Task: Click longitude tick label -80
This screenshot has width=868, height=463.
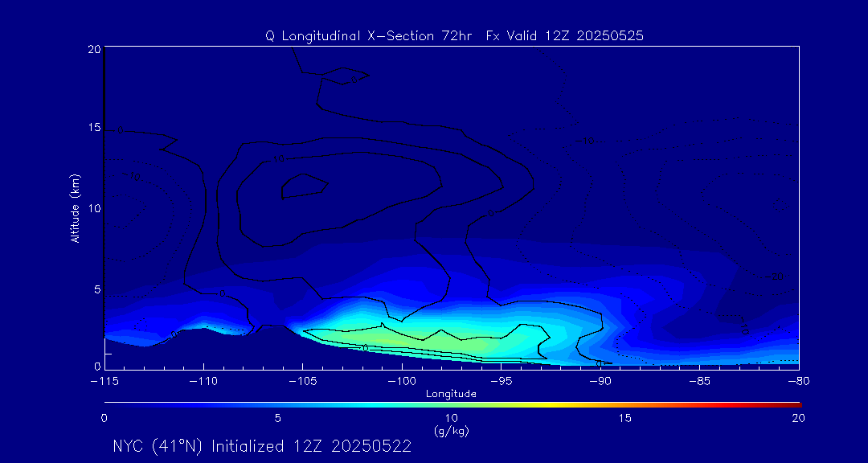Action: 799,382
